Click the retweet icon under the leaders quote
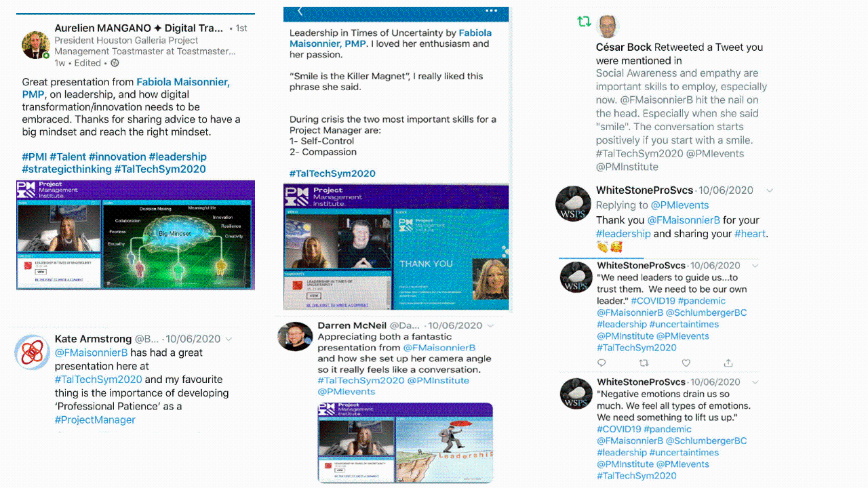 644,363
